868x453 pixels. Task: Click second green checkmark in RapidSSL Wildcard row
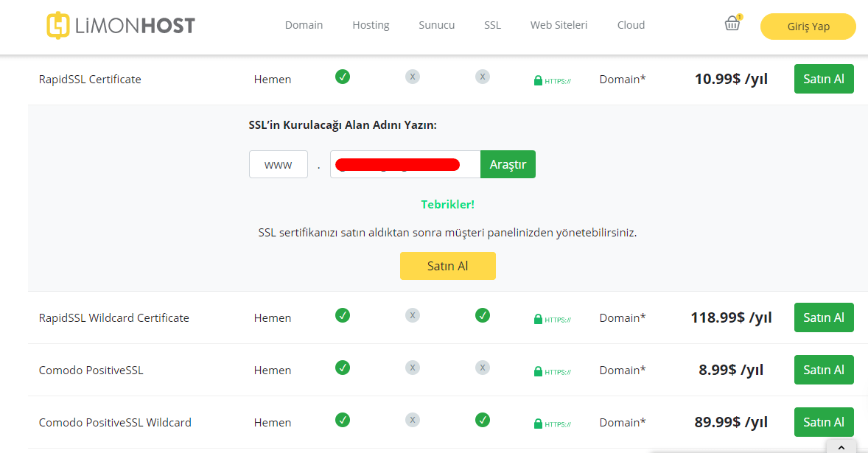tap(483, 315)
